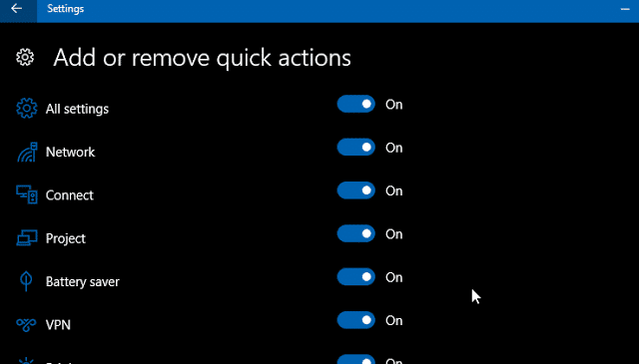Viewport: 639px width, 364px height.
Task: Click the Battery saver leaf icon
Action: click(x=26, y=281)
